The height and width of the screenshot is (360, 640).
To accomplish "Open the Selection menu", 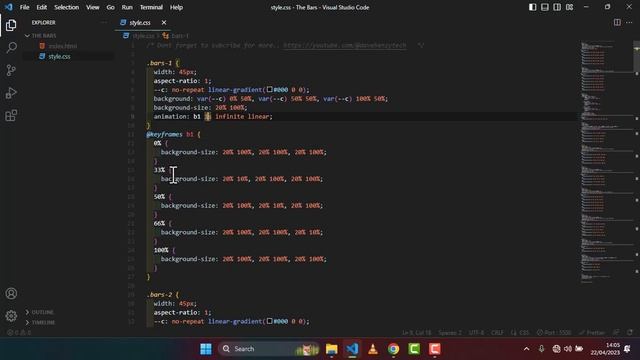I will pyautogui.click(x=67, y=7).
